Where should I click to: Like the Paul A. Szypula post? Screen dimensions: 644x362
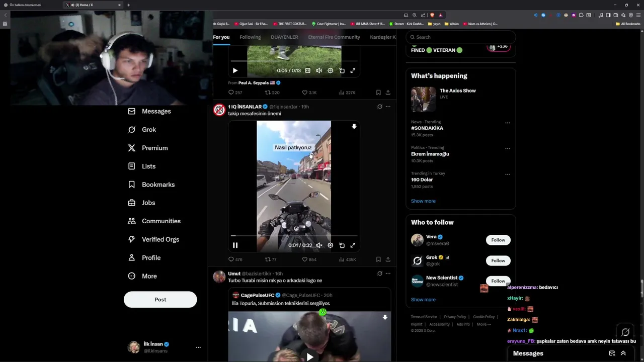click(309, 93)
